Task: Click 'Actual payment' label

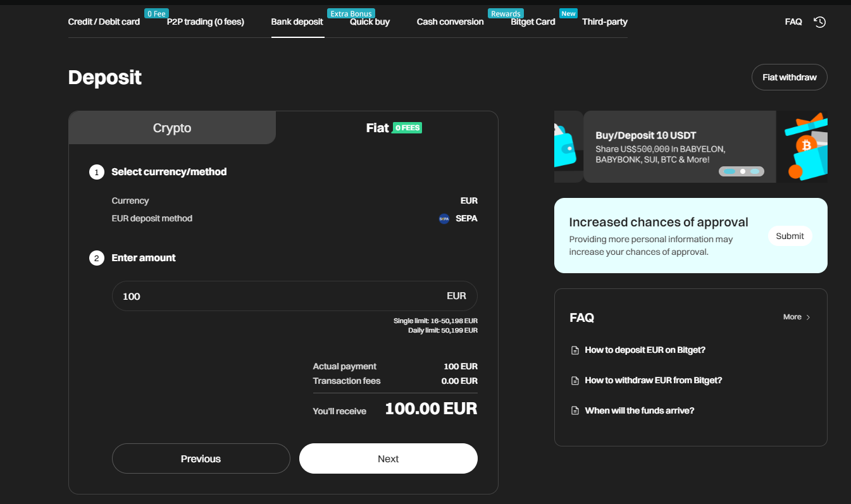Action: pyautogui.click(x=344, y=367)
